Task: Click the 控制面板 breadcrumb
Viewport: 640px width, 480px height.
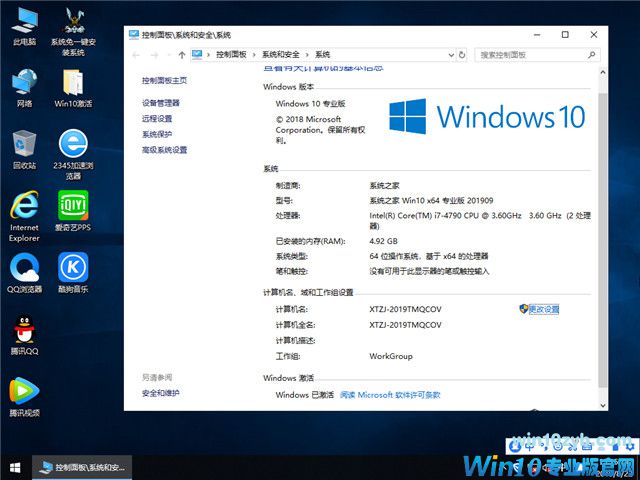Action: pyautogui.click(x=231, y=55)
